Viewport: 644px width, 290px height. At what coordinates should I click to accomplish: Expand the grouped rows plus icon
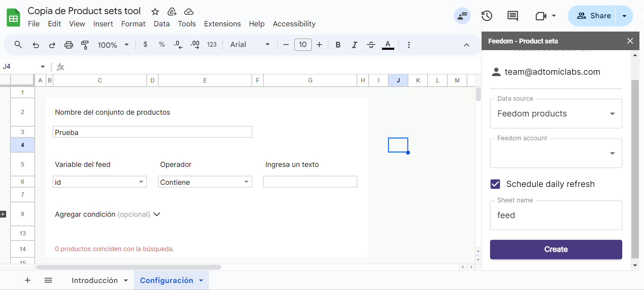point(3,214)
